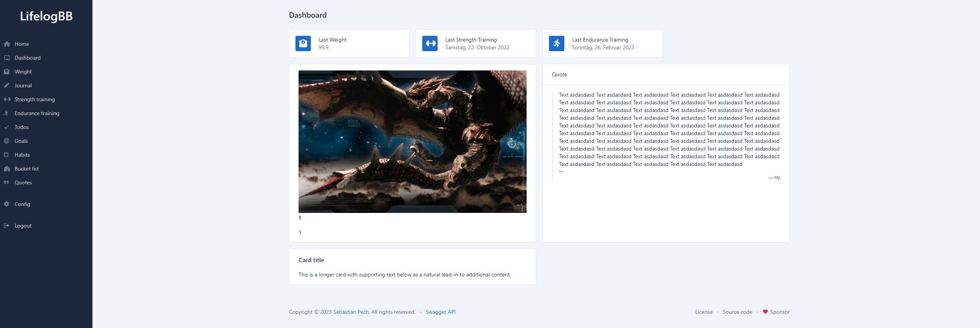The height and width of the screenshot is (328, 980).
Task: Click the 'Last Strength Training' label
Action: point(471,40)
